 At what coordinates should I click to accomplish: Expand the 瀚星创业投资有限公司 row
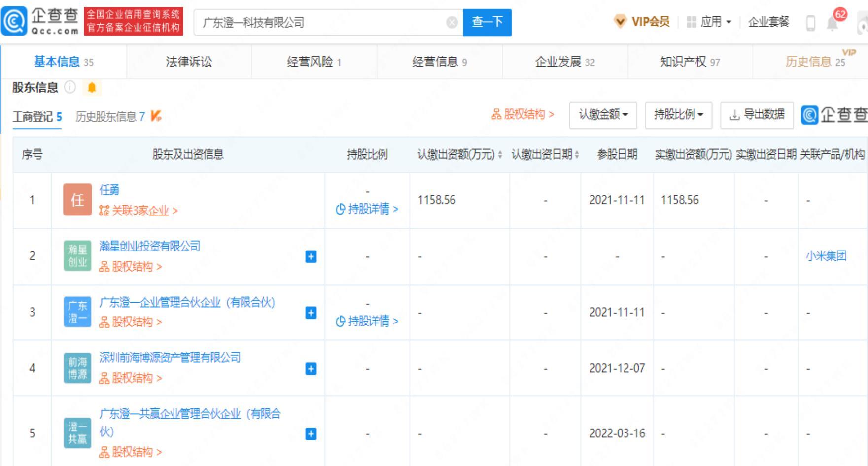pyautogui.click(x=311, y=256)
